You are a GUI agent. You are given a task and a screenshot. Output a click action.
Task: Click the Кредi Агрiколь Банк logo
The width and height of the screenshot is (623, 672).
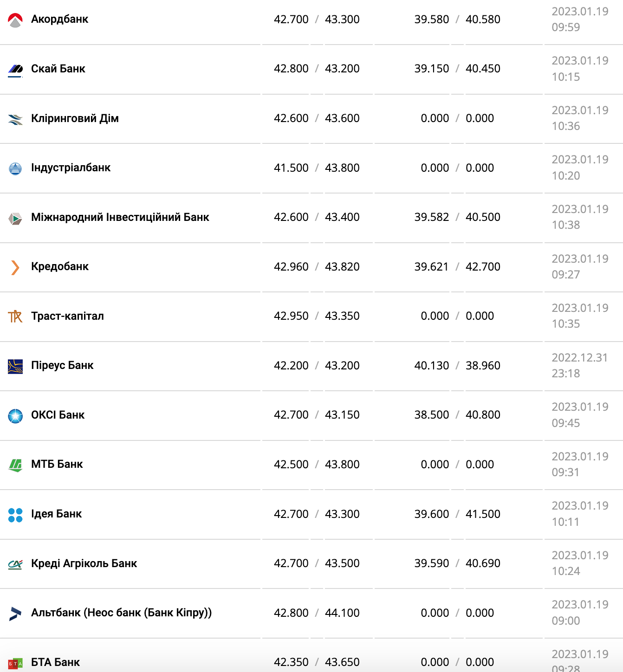coord(15,564)
